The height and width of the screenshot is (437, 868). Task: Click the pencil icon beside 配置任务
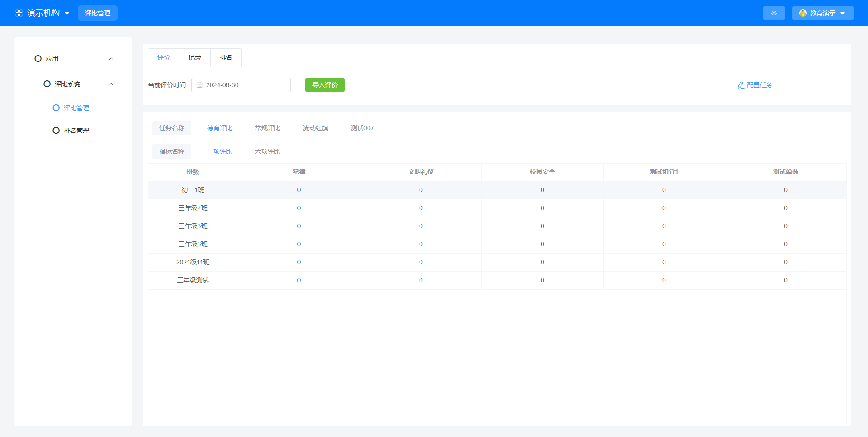coord(741,85)
